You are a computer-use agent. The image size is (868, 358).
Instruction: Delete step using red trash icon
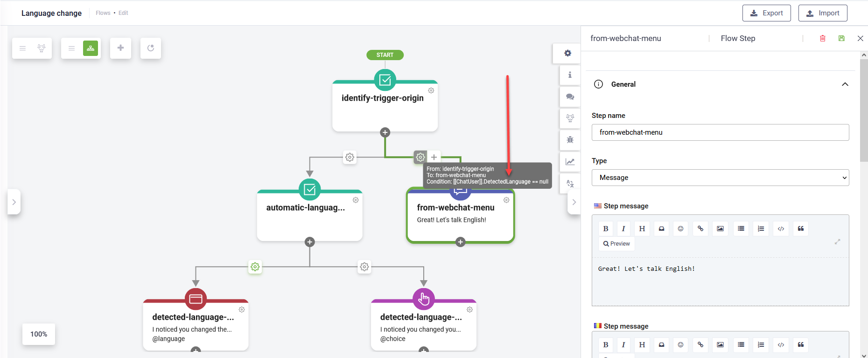point(823,38)
